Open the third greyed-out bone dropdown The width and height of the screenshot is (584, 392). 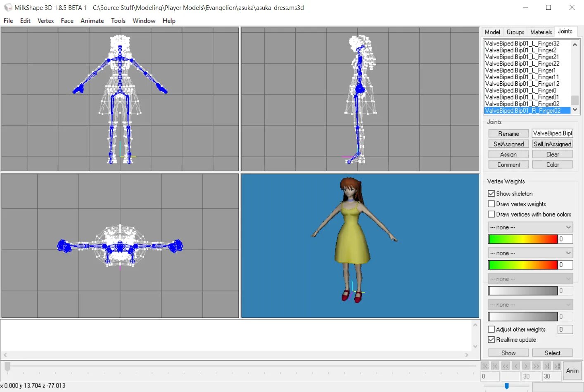coord(530,279)
